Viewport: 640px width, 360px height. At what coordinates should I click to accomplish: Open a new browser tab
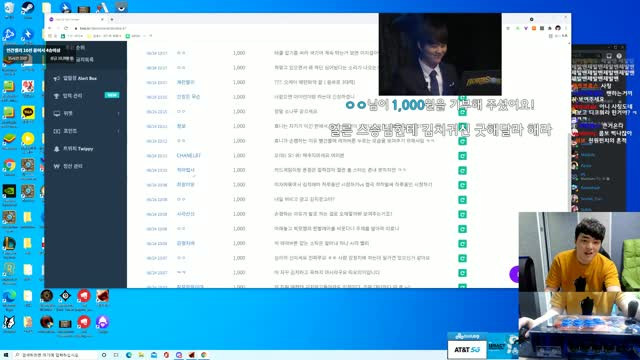pyautogui.click(x=112, y=19)
